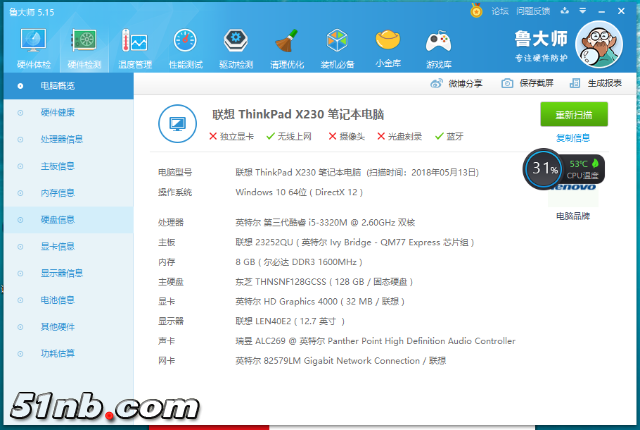The image size is (640, 430).
Task: Open 游戏库 game controller icon
Action: [438, 45]
